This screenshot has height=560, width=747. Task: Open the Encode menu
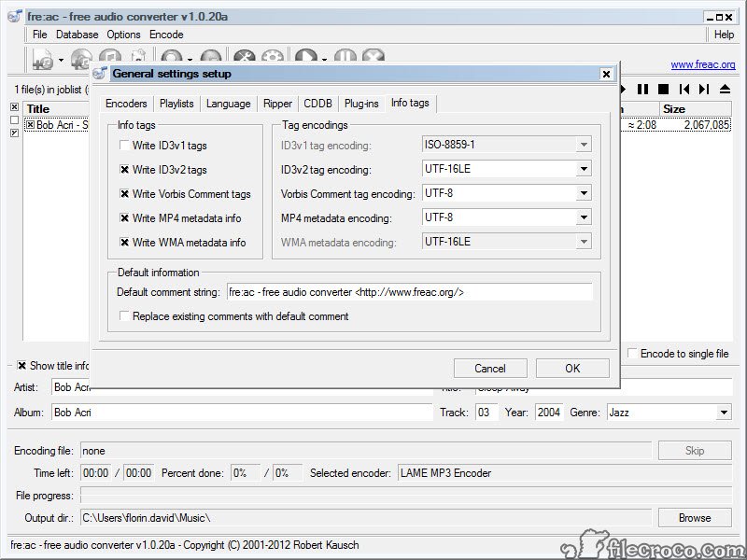[x=166, y=35]
